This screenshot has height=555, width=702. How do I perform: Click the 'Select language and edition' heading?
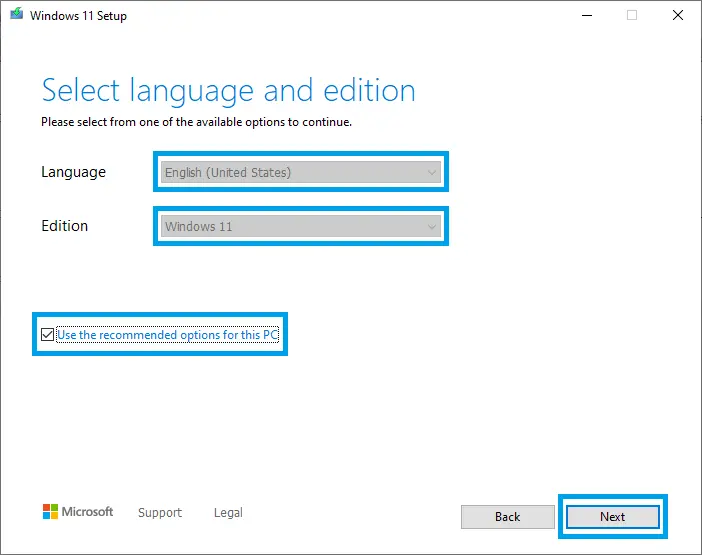click(x=228, y=90)
